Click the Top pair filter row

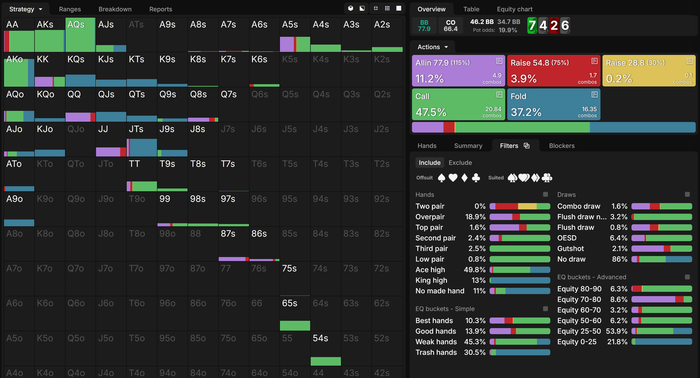click(483, 228)
